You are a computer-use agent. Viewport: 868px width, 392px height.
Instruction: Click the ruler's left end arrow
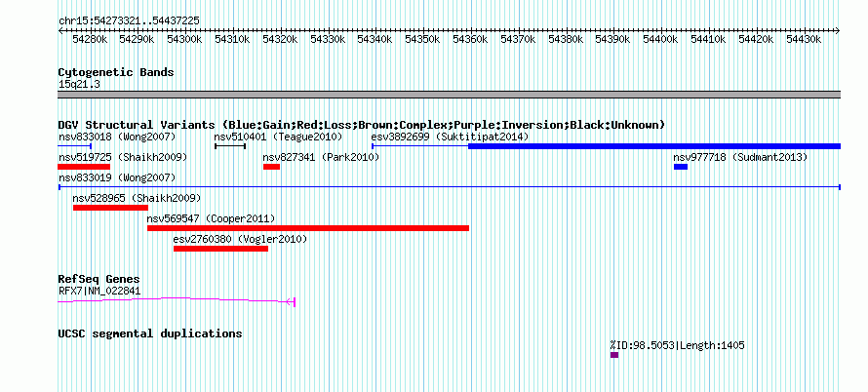60,31
